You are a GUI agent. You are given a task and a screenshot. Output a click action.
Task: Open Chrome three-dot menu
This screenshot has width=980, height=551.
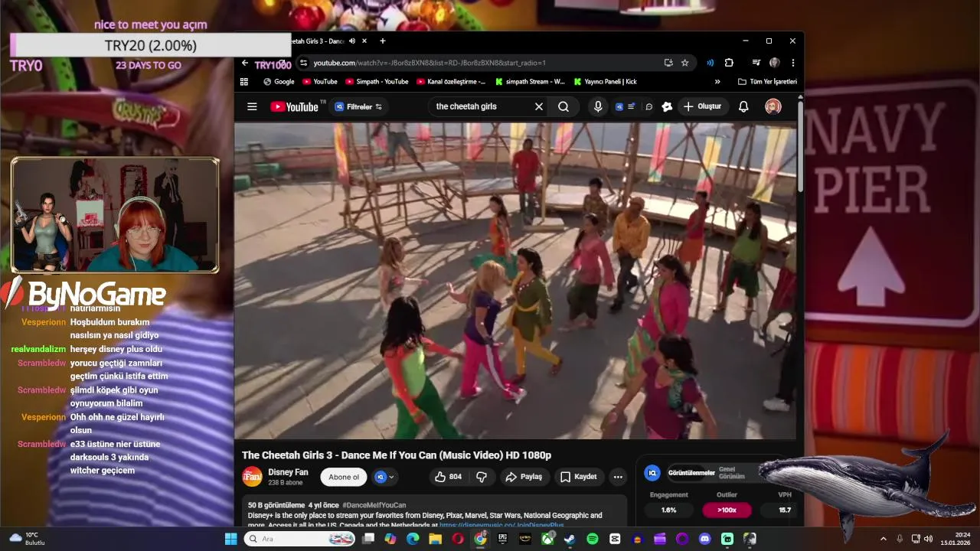click(793, 63)
